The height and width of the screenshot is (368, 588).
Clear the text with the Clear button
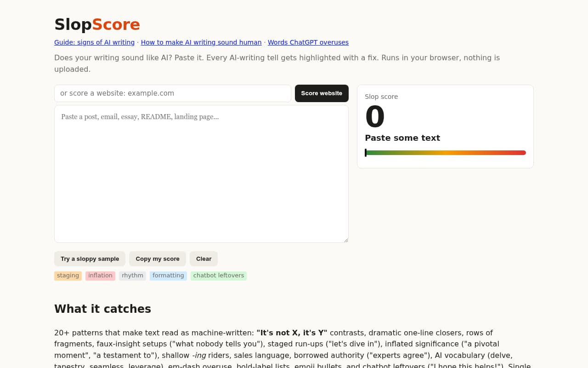tap(204, 259)
